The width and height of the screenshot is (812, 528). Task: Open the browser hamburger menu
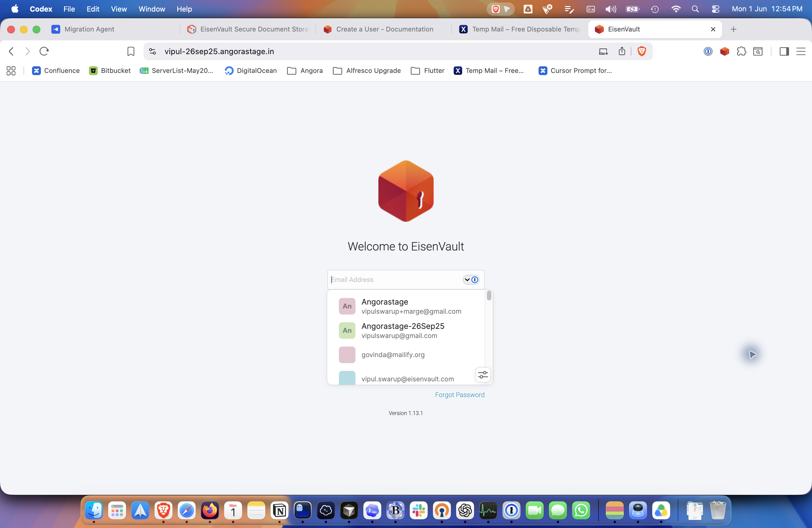(801, 51)
